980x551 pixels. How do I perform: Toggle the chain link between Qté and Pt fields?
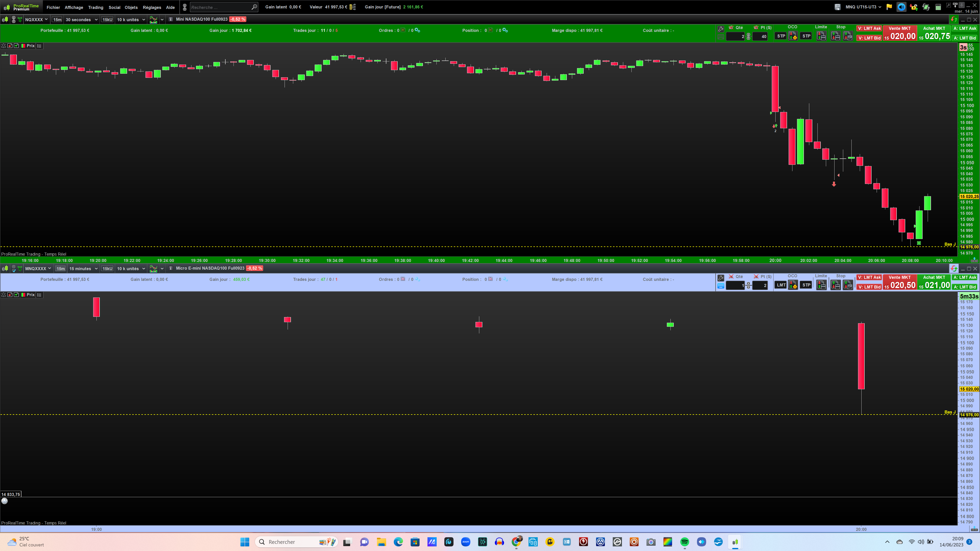pos(748,36)
